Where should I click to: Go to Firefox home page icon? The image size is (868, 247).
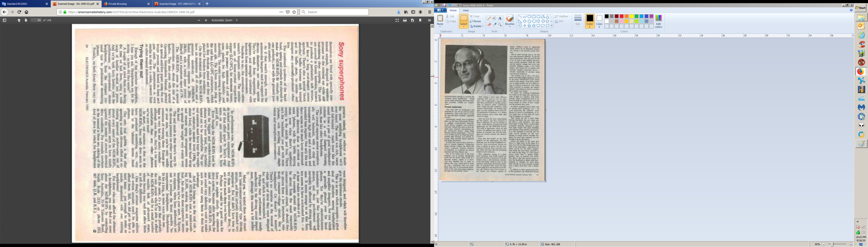pyautogui.click(x=26, y=12)
